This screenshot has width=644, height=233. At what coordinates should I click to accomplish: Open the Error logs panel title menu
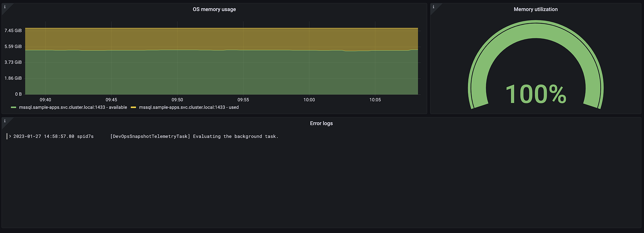click(321, 123)
